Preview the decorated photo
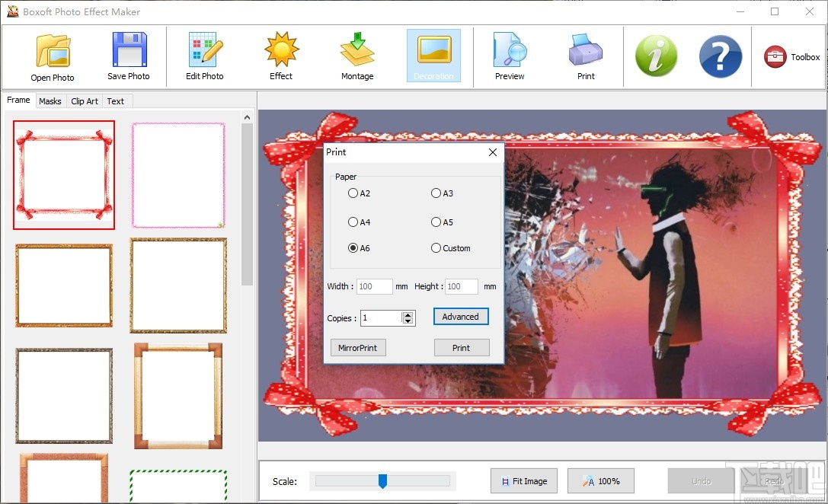This screenshot has width=828, height=504. 509,56
